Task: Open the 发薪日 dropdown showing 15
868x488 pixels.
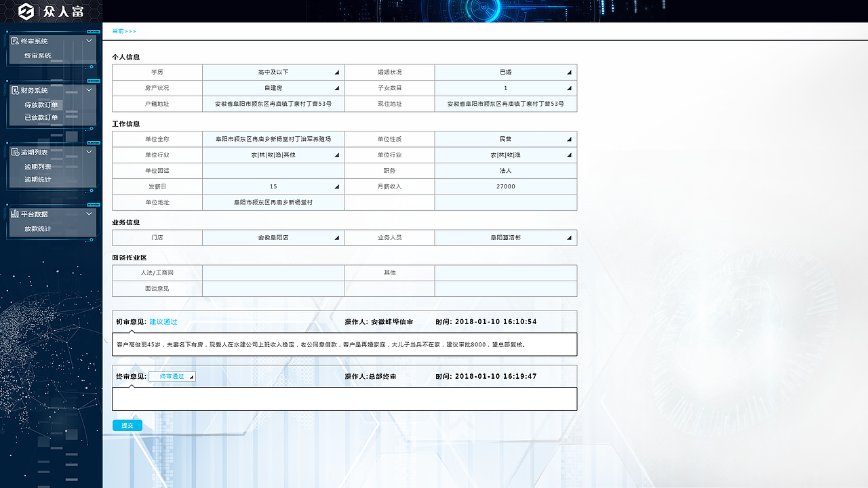Action: click(273, 186)
